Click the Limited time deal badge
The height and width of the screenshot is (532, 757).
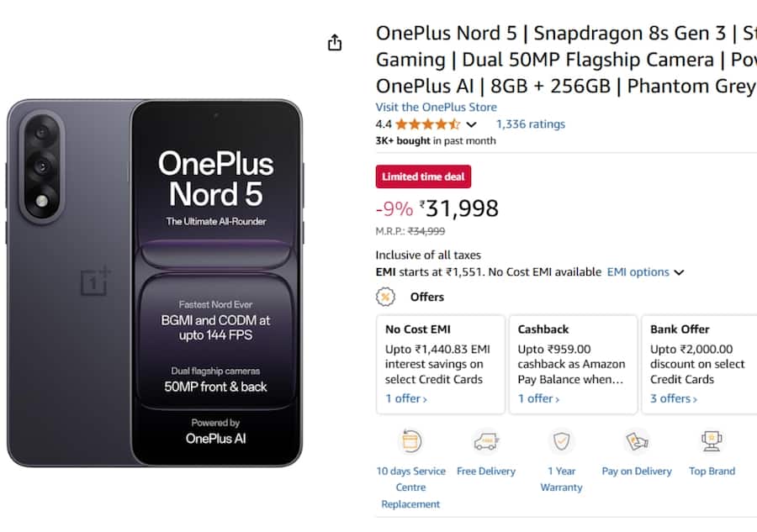click(424, 176)
